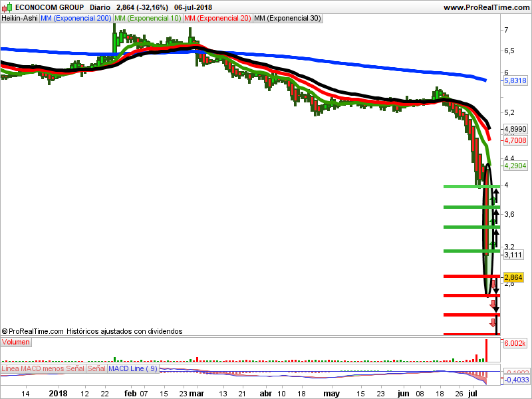Screen dimensions: 532x399
Task: Select the MM (Exponencial 200) label
Action: click(76, 19)
